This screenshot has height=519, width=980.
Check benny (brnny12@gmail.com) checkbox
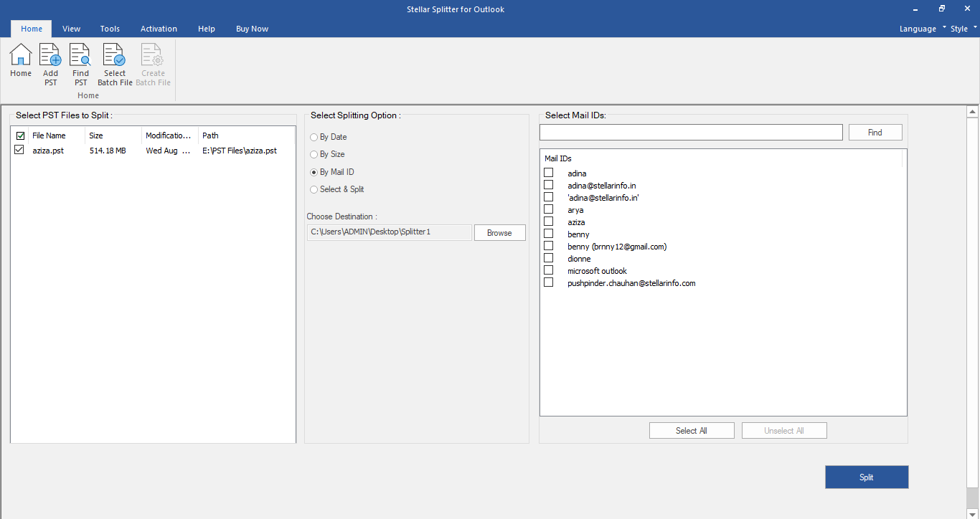pos(549,246)
